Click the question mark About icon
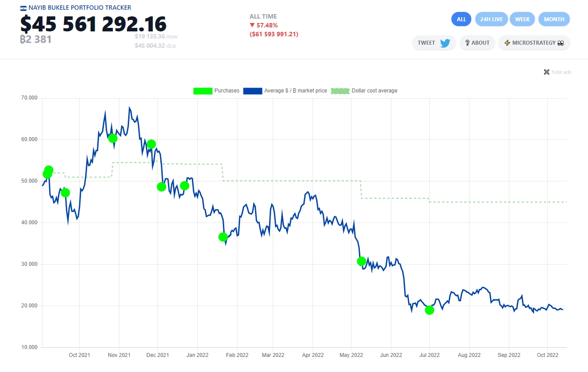This screenshot has width=588, height=372. click(x=467, y=43)
